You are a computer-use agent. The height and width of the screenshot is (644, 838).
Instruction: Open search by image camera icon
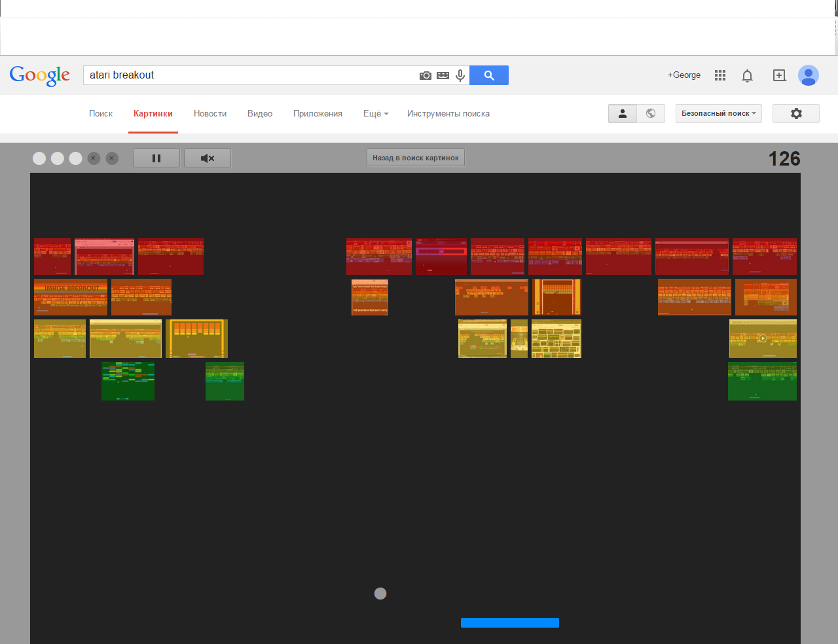coord(426,75)
